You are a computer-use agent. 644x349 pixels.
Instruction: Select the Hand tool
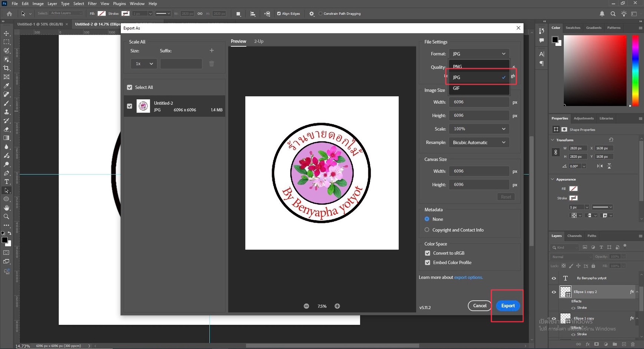click(6, 208)
